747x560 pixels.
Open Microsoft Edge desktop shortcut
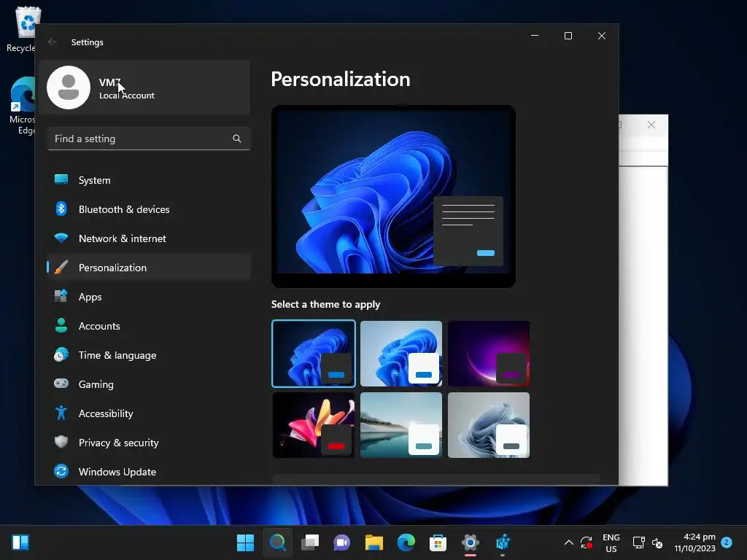23,106
